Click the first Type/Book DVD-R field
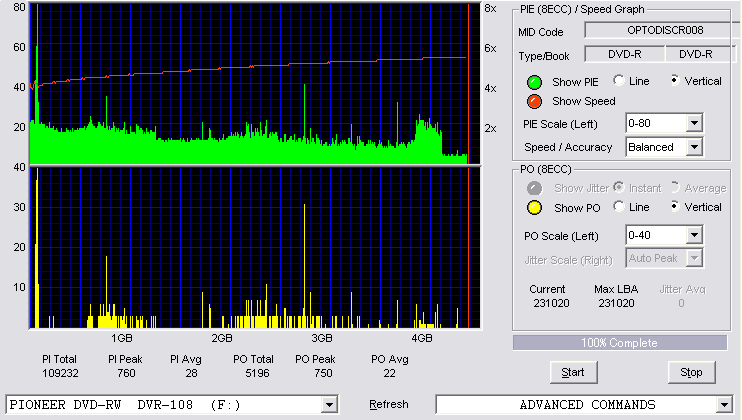Viewport: 742px width, 420px height. 625,54
